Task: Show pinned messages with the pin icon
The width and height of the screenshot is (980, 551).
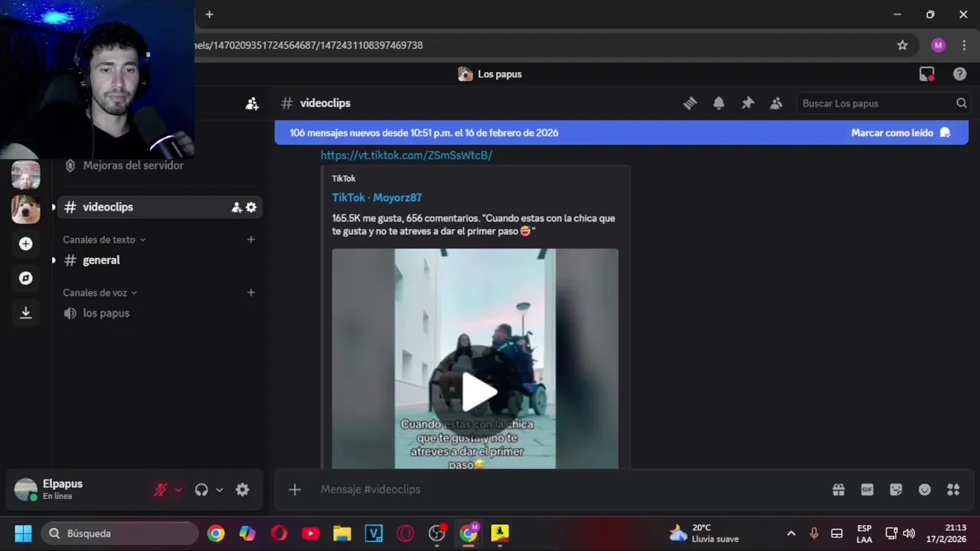Action: 748,103
